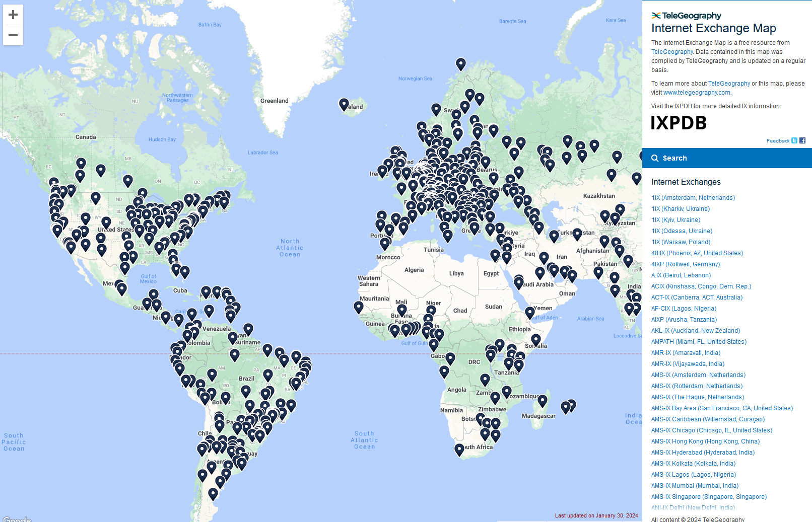Select AMPATH (Miami, FL, United States)

[x=699, y=342]
